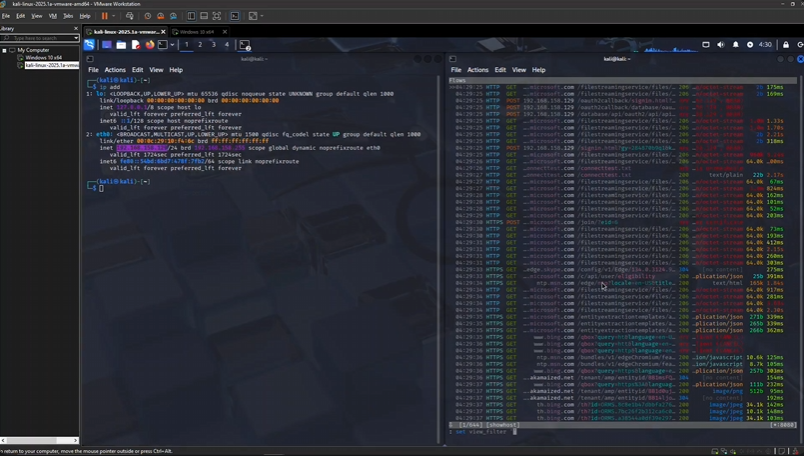This screenshot has width=804, height=456.
Task: Open the VM menu in VMware
Action: point(52,16)
